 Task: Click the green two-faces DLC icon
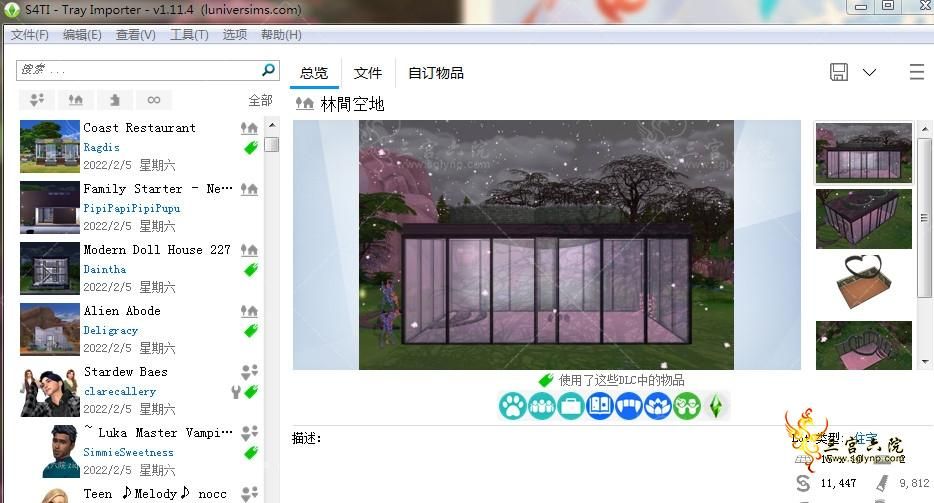tap(687, 406)
